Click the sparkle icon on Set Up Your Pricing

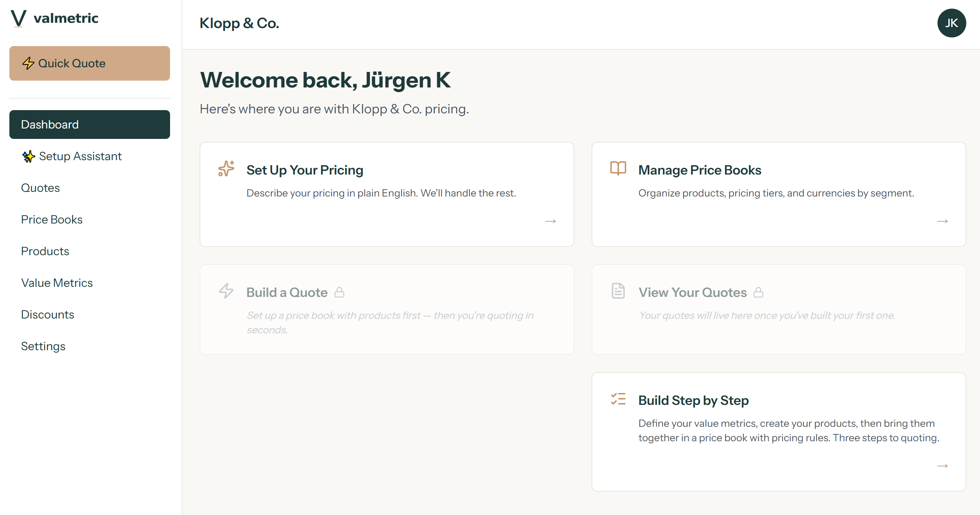(x=226, y=169)
